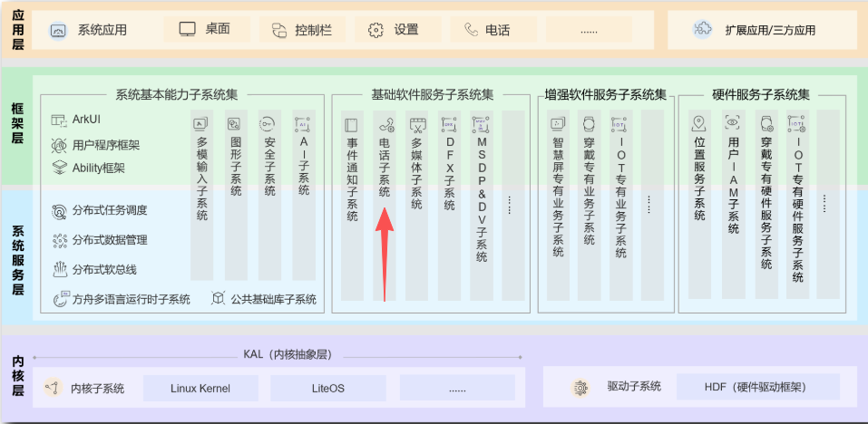Click the ArkUI icon
Image resolution: width=868 pixels, height=424 pixels.
tap(59, 120)
